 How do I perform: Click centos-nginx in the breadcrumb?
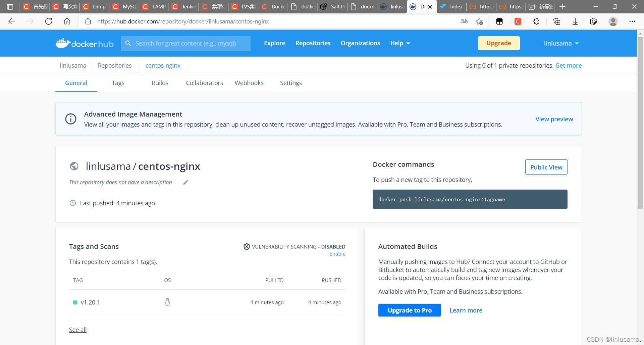[163, 66]
